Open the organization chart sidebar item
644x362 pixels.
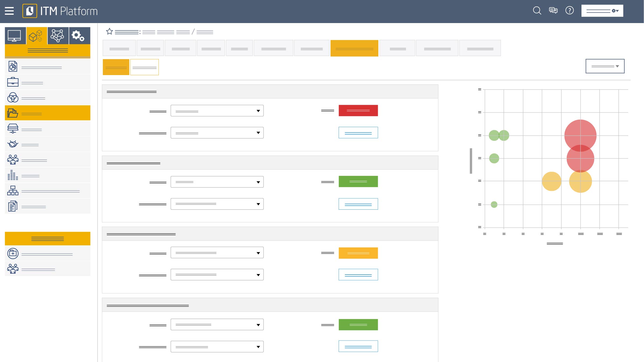coord(47,191)
